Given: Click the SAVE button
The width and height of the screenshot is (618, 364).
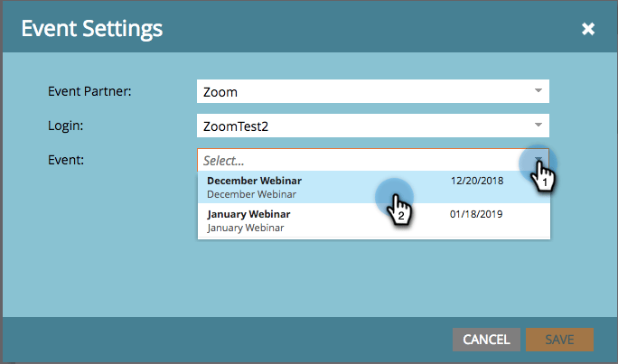Looking at the screenshot, I should pyautogui.click(x=559, y=340).
